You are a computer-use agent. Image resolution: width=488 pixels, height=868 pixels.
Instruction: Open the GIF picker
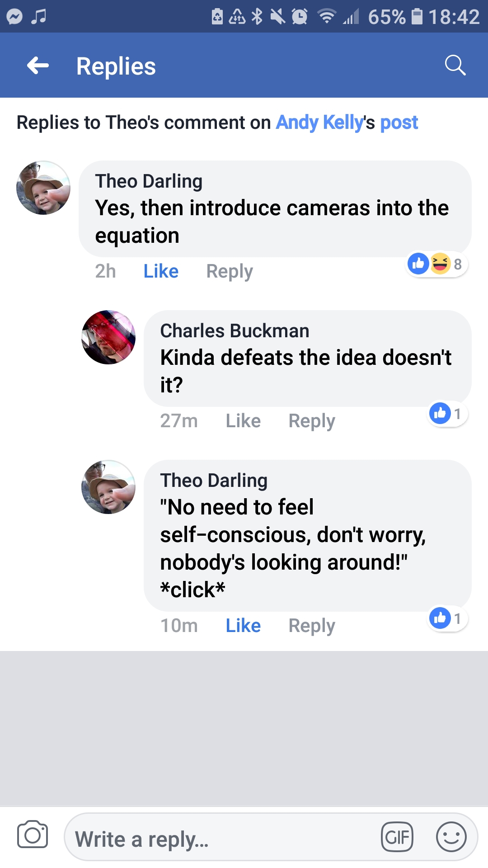point(397,837)
